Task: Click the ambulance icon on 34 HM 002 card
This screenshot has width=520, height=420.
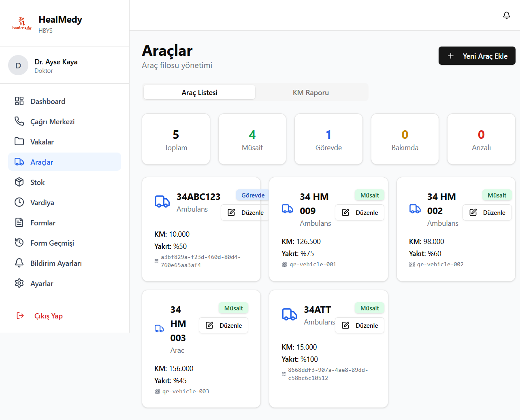Action: [415, 209]
